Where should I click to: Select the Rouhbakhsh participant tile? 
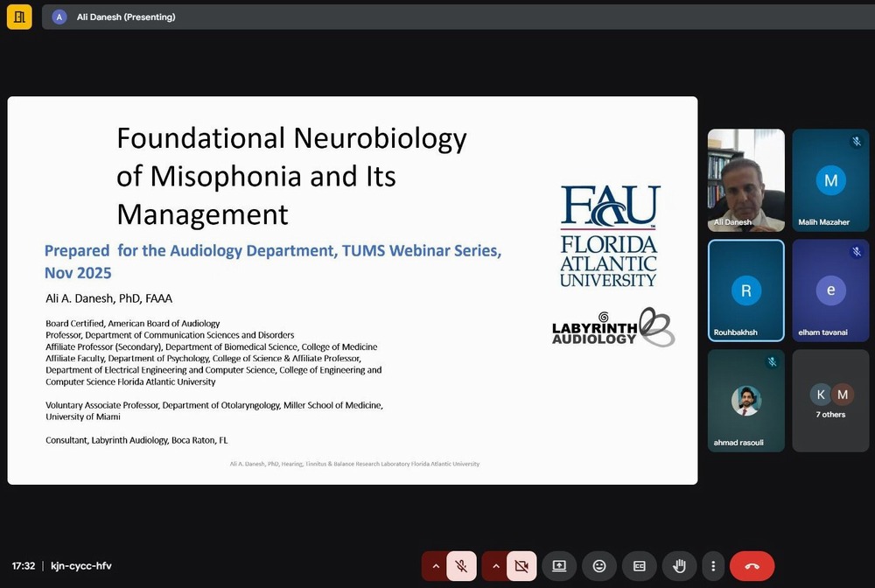click(x=745, y=290)
